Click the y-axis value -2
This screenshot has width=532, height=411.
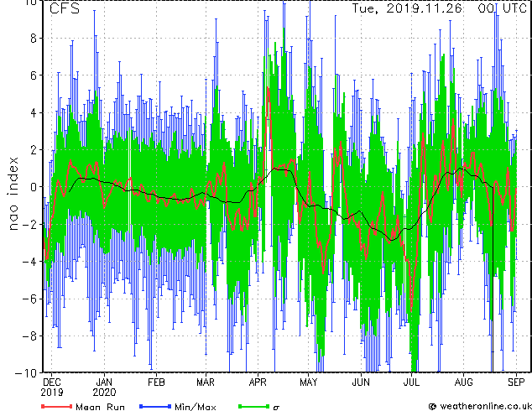point(29,224)
